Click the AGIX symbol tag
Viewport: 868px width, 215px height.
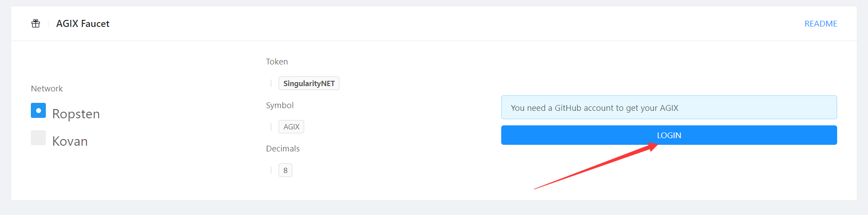(291, 127)
